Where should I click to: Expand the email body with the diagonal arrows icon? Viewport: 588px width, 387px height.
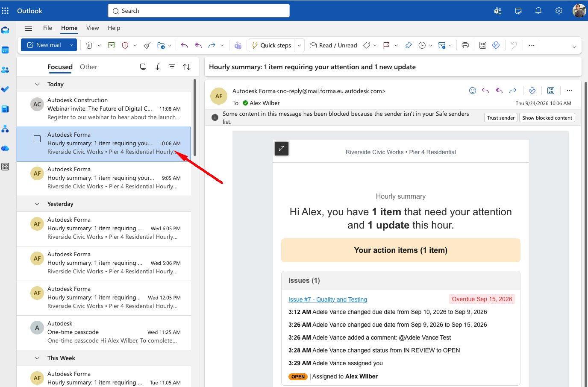point(282,149)
